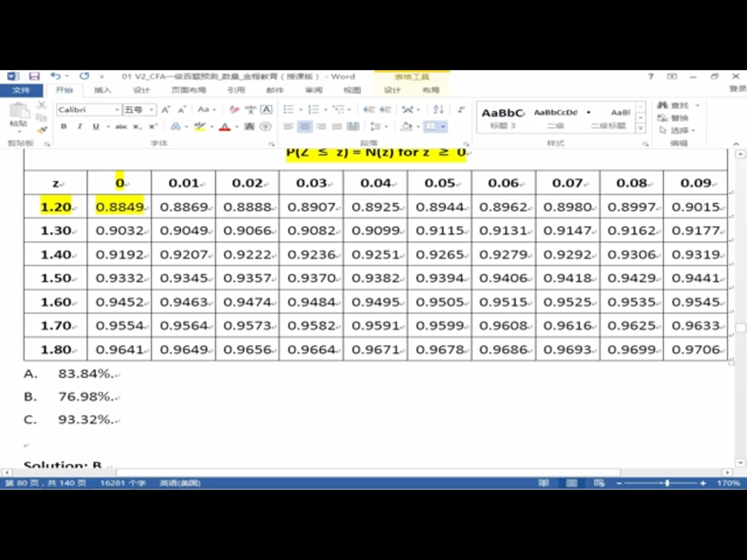Click the Sort A-Z icon

click(x=438, y=110)
